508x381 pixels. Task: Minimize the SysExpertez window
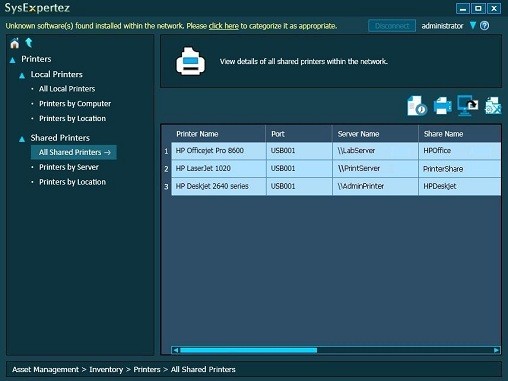pos(463,8)
